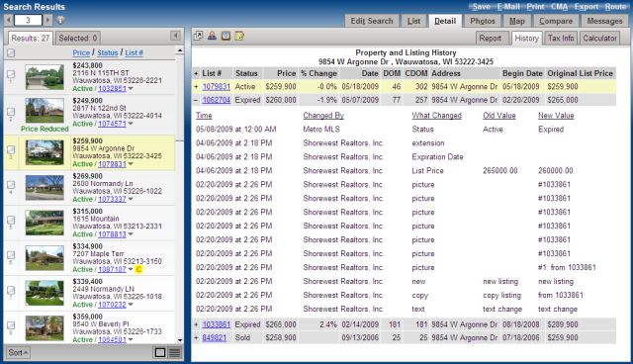This screenshot has width=633, height=364.
Task: Open photo thumbnail for 1615 Mountain
Action: point(45,223)
